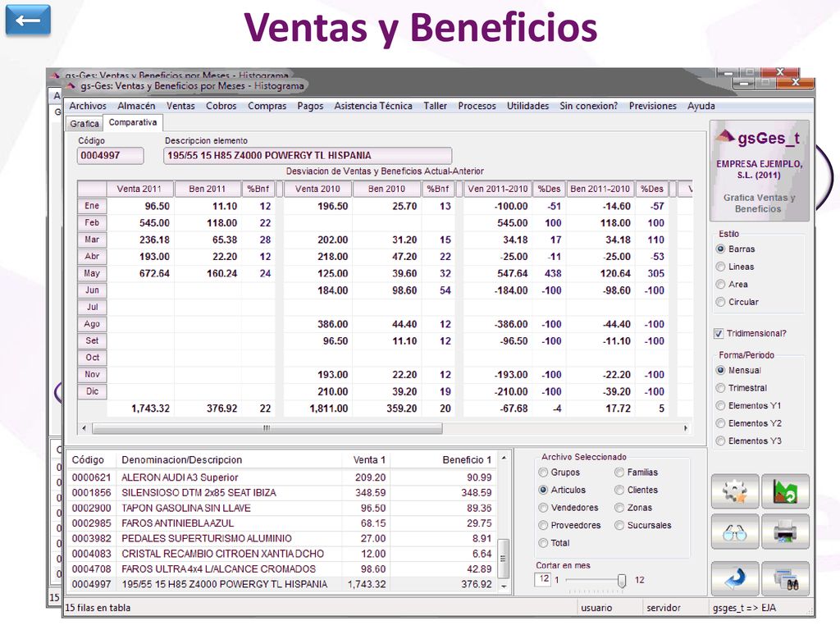The image size is (840, 630).
Task: Click the article list scroll-down arrow
Action: click(x=504, y=587)
